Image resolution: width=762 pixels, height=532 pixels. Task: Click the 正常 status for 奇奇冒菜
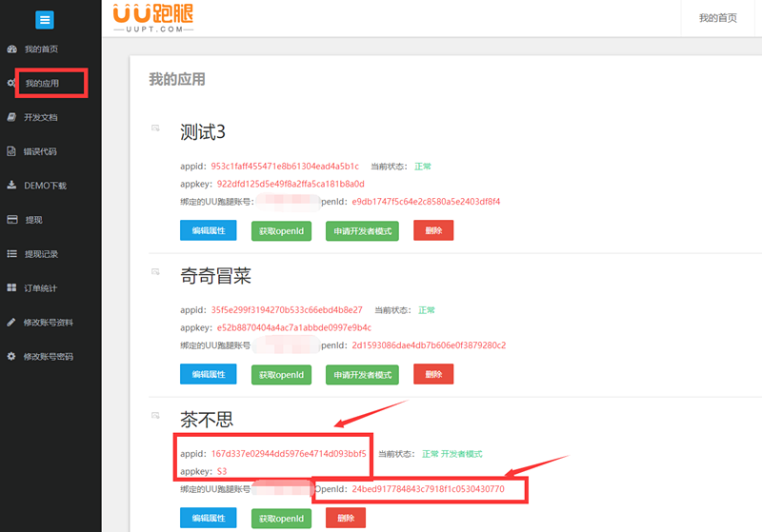426,310
